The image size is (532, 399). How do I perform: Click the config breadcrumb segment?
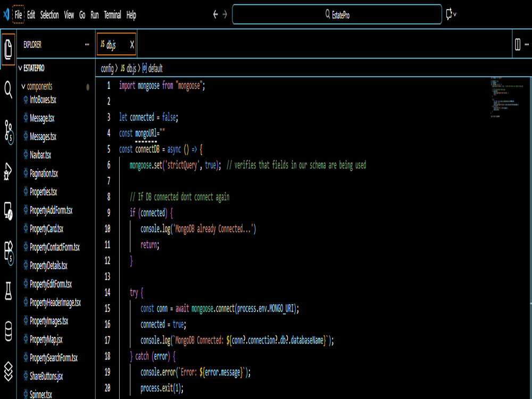(x=107, y=69)
